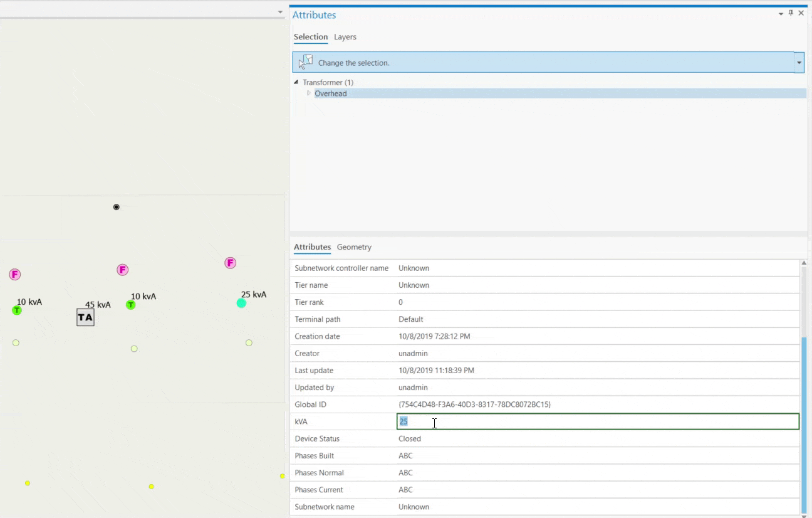Click the leftmost small yellow dot on the map
Screen dimensions: 812x518
[28, 483]
